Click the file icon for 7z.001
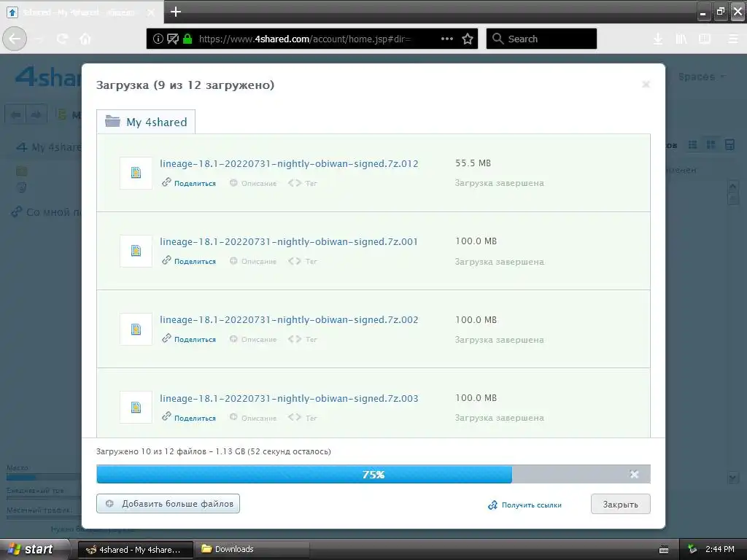Viewport: 747px width, 560px height. [x=136, y=251]
